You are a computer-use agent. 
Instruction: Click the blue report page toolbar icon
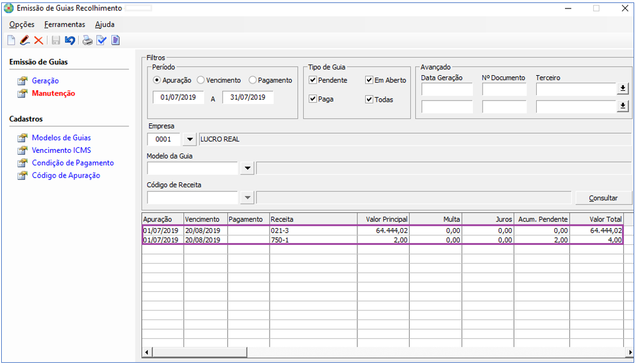click(x=116, y=40)
